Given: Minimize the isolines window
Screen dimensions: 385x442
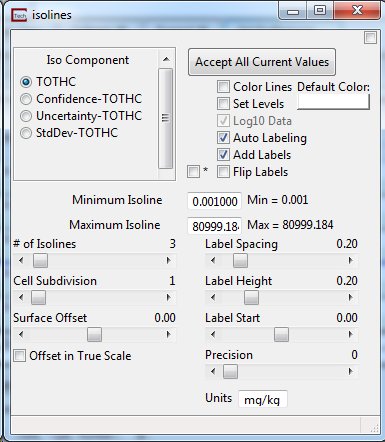Looking at the screenshot, I should point(293,11).
